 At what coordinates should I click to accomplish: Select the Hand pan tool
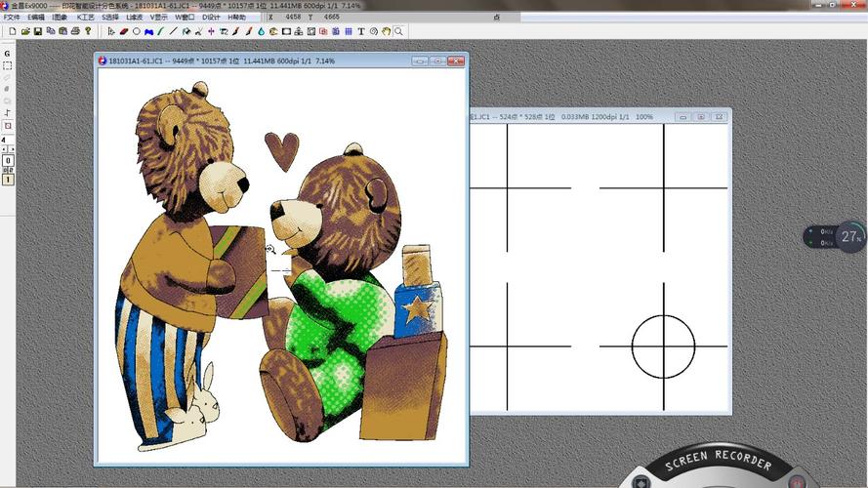(x=386, y=31)
